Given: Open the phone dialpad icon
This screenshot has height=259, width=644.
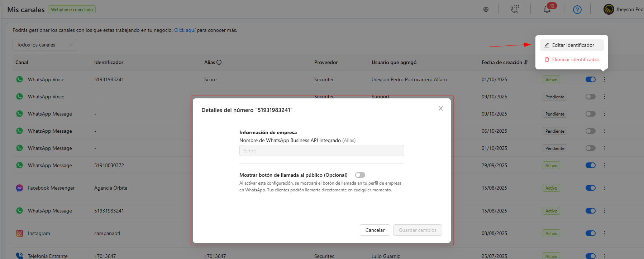Looking at the screenshot, I should (515, 9).
